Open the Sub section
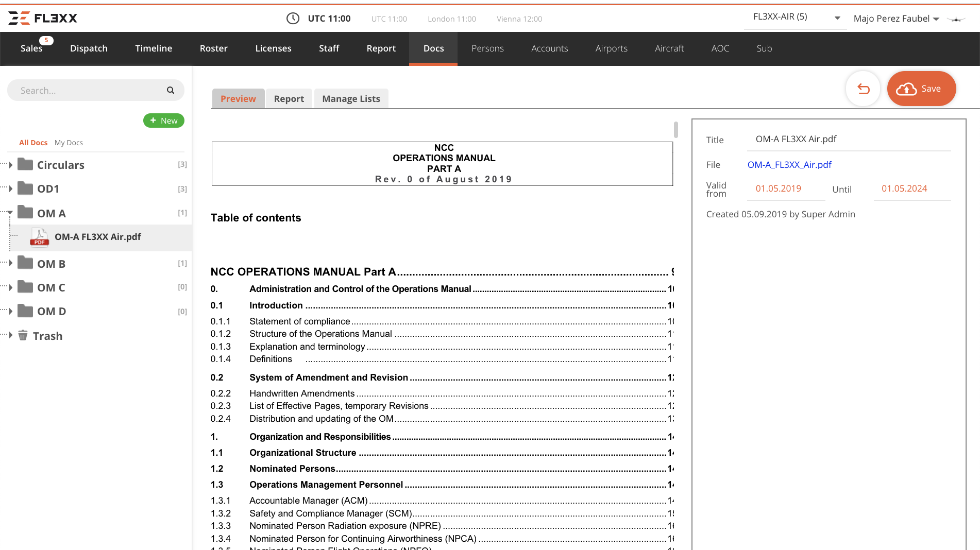 point(764,48)
